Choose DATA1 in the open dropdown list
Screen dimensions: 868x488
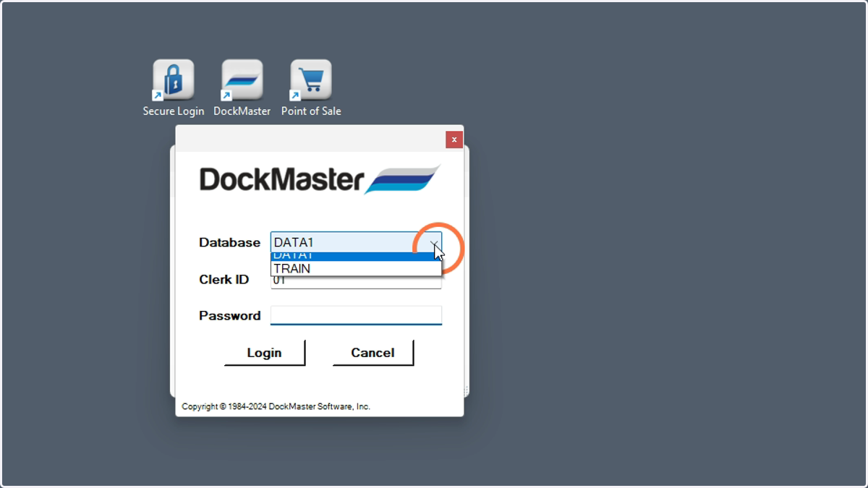(x=356, y=257)
